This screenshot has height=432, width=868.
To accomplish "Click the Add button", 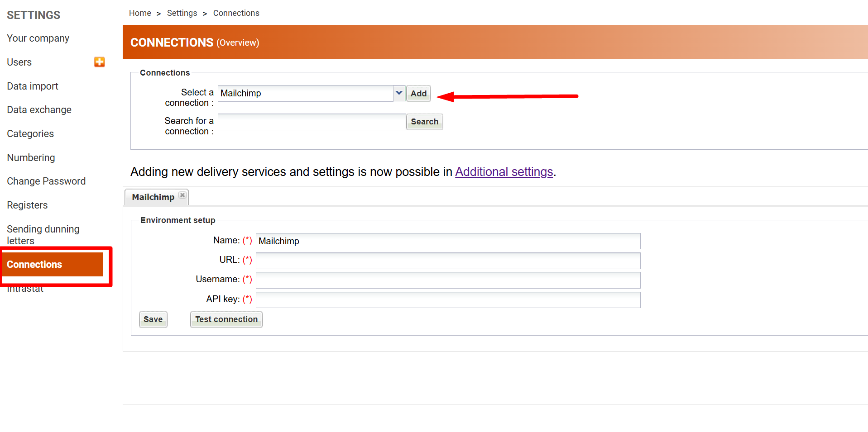I will click(x=418, y=94).
